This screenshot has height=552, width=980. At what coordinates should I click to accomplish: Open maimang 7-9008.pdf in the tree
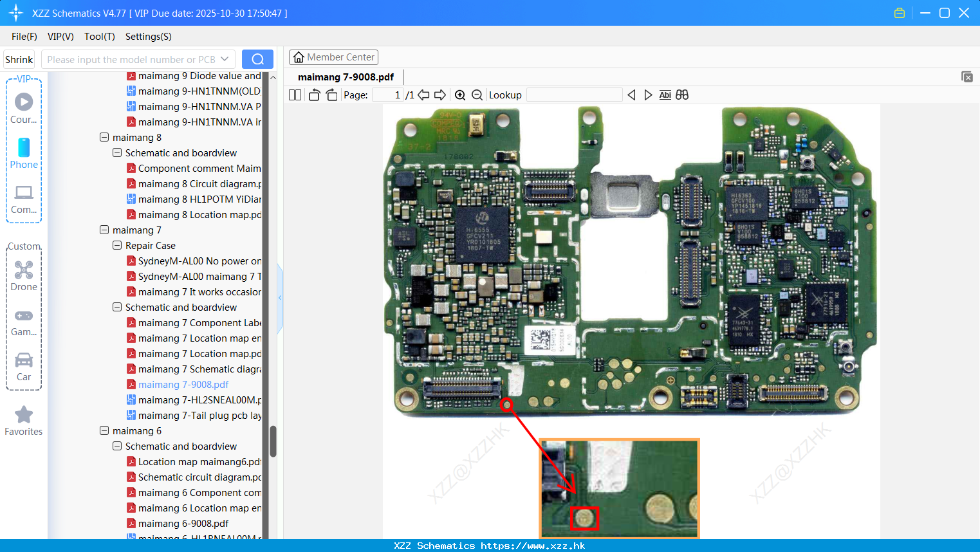183,385
